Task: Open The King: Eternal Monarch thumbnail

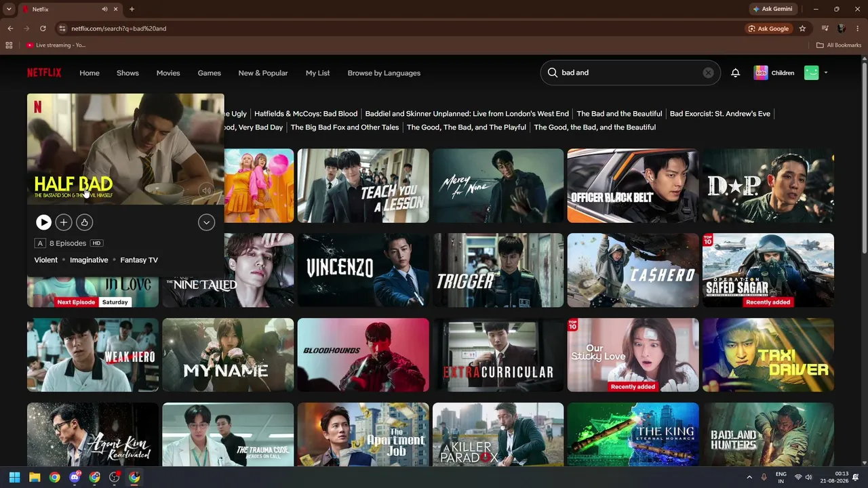Action: coord(633,434)
